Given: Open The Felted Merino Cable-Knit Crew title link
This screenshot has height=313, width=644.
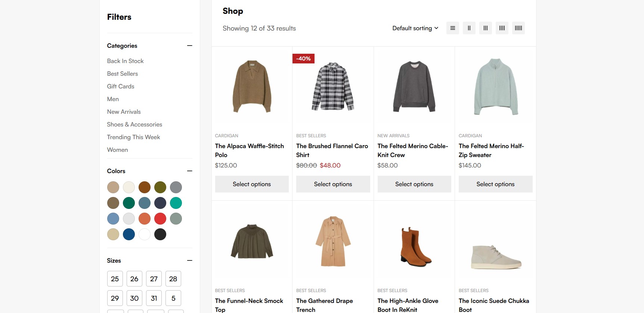Looking at the screenshot, I should click(413, 150).
